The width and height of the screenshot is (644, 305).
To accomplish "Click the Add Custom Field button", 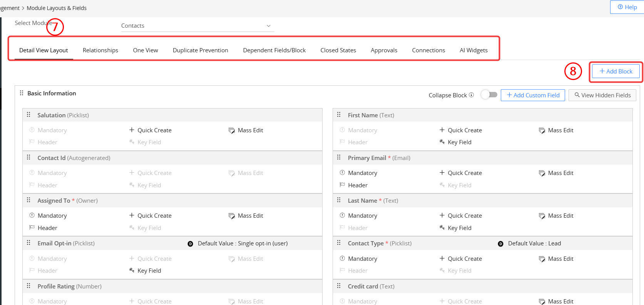I will [x=532, y=95].
